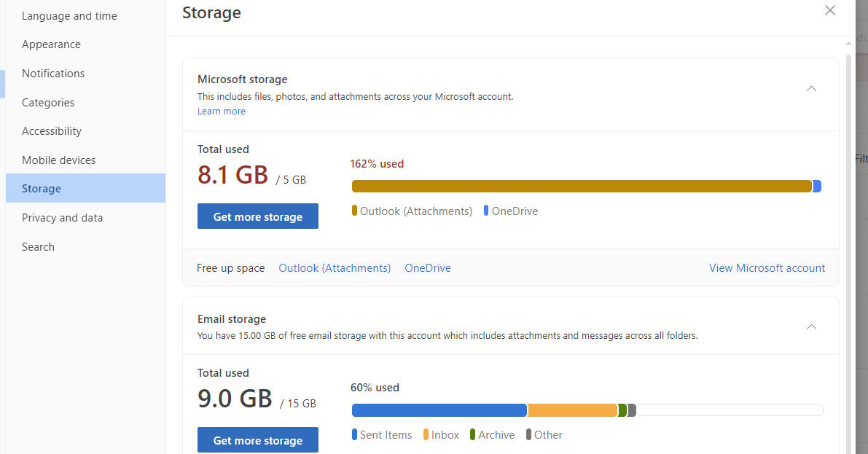The image size is (868, 454).
Task: Select Mobile devices settings
Action: pyautogui.click(x=58, y=160)
